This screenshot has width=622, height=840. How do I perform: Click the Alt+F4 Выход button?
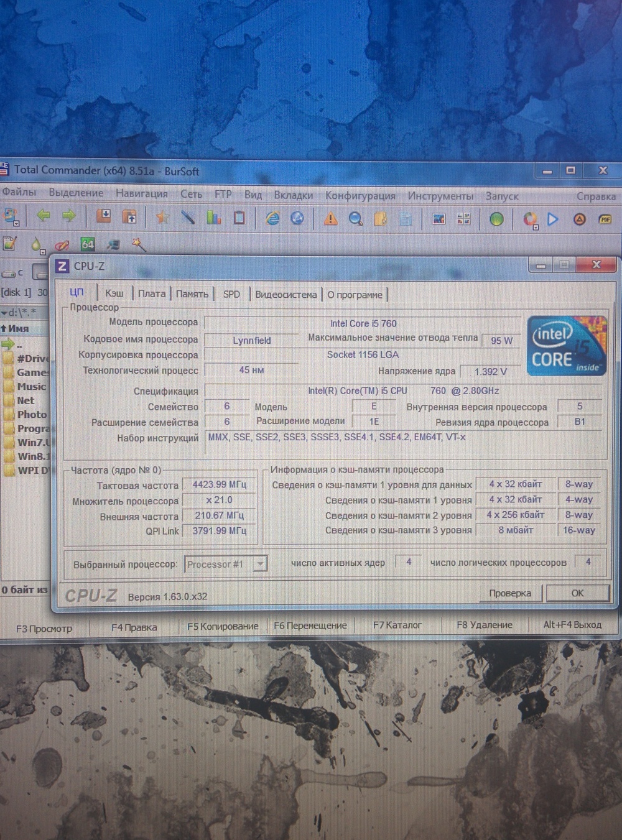[572, 624]
